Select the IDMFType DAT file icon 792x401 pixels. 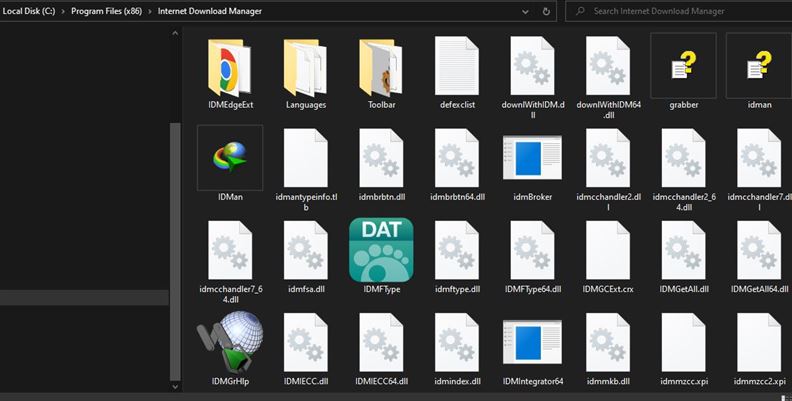point(381,250)
